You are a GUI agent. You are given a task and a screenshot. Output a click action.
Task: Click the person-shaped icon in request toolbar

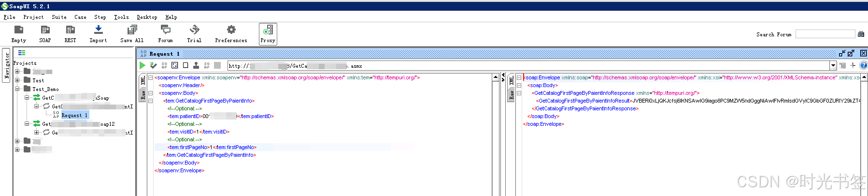[x=196, y=65]
